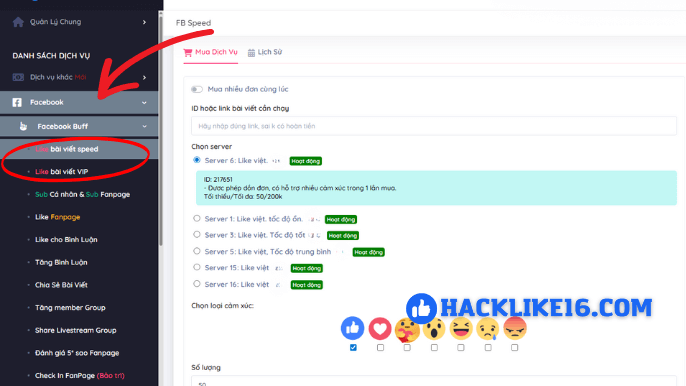Image resolution: width=686 pixels, height=386 pixels.
Task: Click the Số lượng quantity input field
Action: click(x=434, y=381)
